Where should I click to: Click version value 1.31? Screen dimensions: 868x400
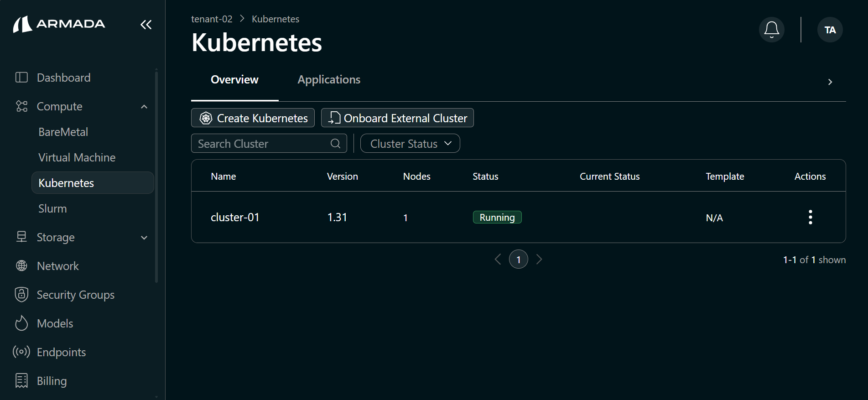click(337, 218)
